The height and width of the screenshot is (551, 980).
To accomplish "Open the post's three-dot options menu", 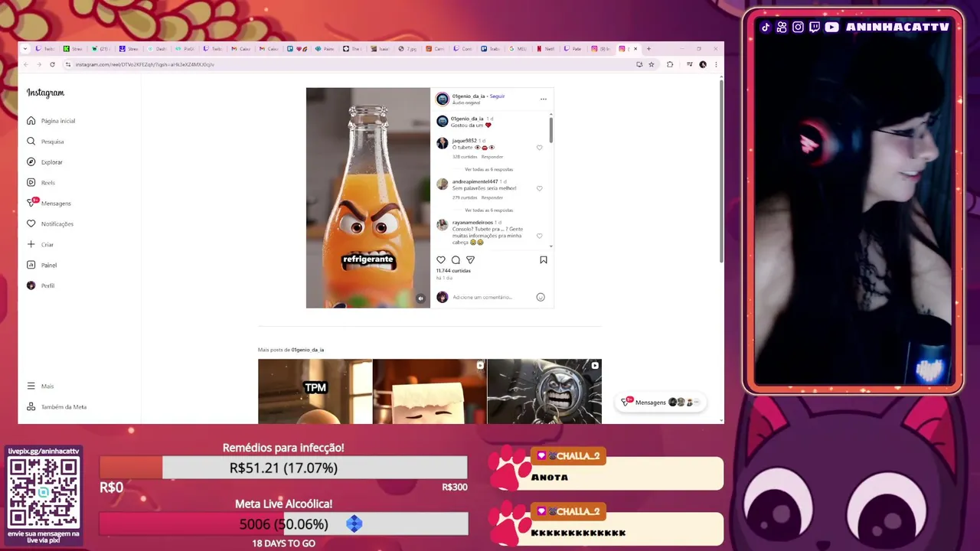I will pyautogui.click(x=544, y=99).
